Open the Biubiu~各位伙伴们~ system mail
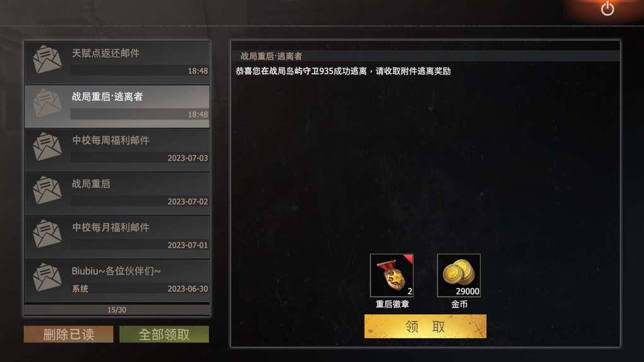 117,280
